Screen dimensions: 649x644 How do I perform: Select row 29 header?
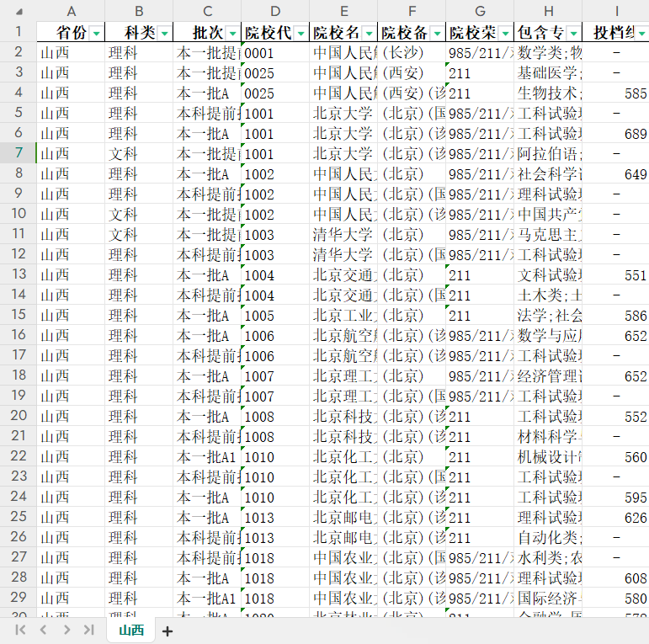(19, 598)
